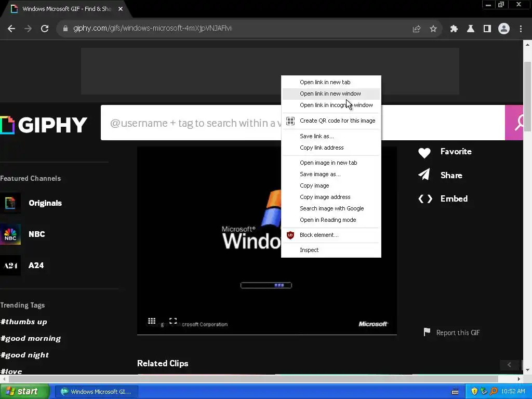This screenshot has height=399, width=532.
Task: Reload the Giphy page
Action: (45, 29)
